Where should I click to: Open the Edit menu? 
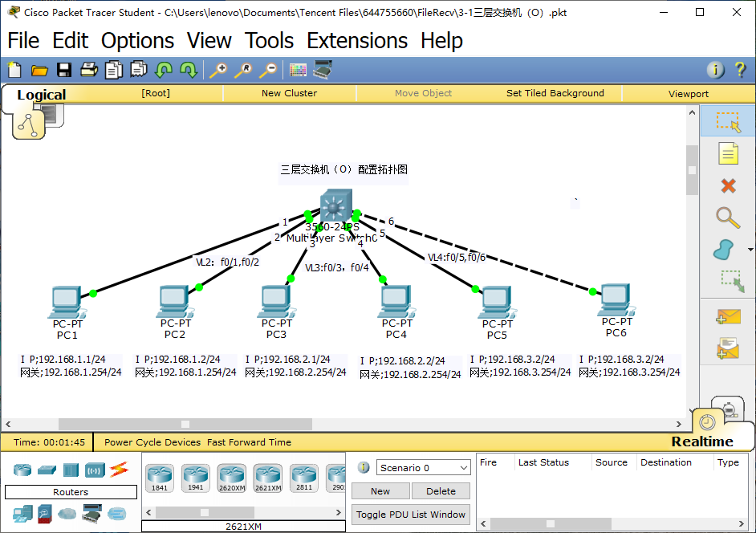click(71, 40)
